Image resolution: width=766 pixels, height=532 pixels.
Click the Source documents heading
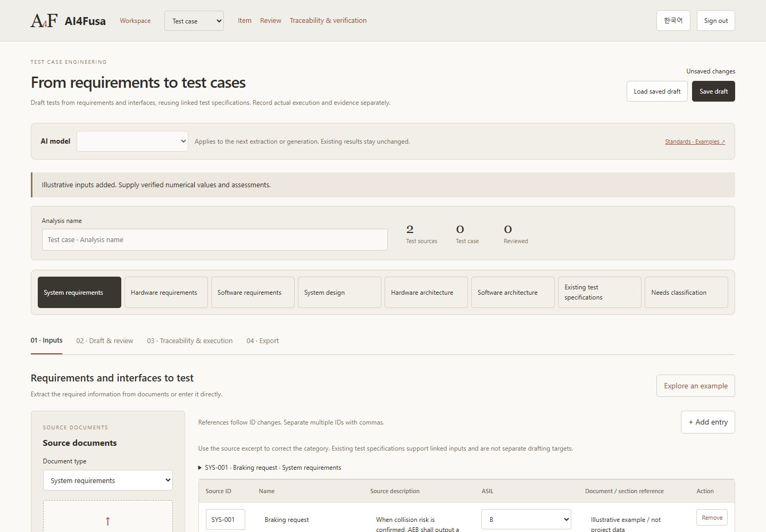tap(80, 443)
